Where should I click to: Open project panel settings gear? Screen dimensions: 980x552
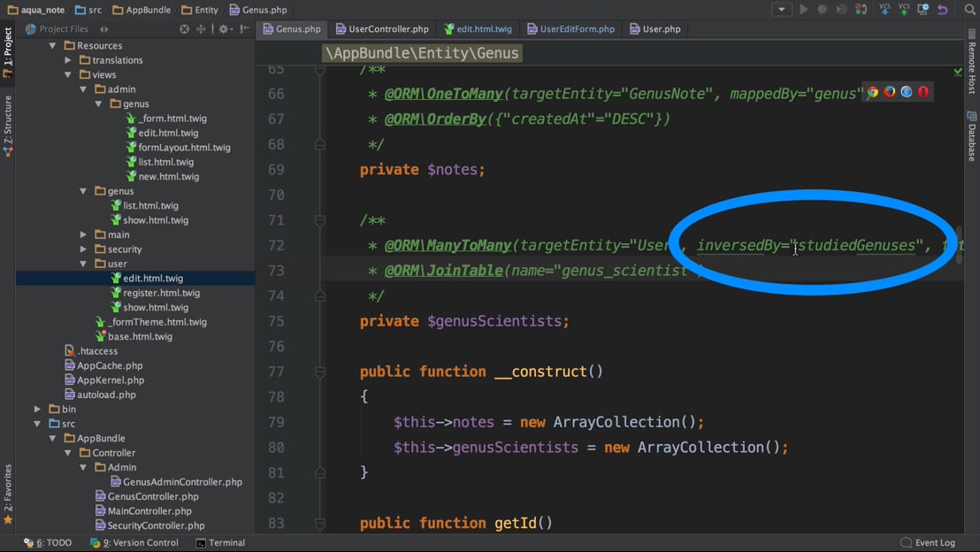point(223,29)
